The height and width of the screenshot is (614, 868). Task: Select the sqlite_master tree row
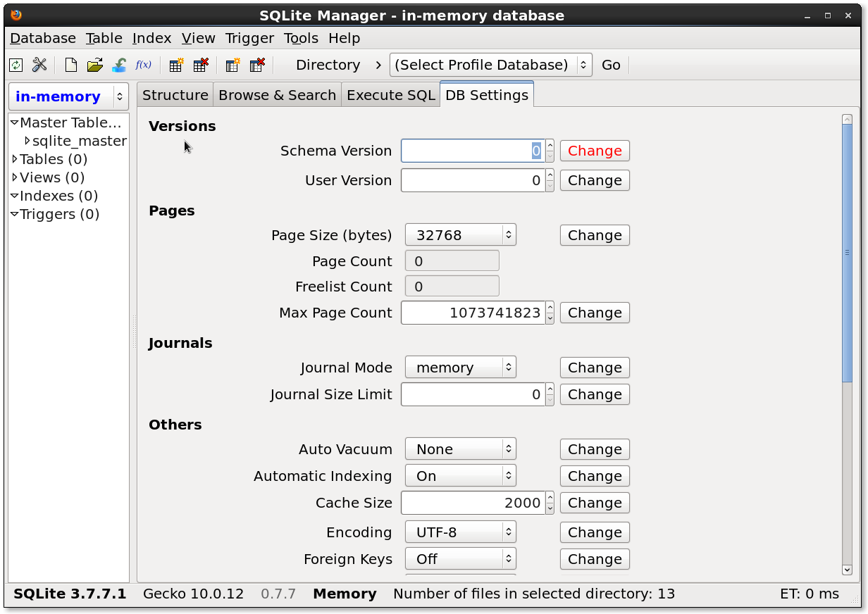tap(68, 141)
